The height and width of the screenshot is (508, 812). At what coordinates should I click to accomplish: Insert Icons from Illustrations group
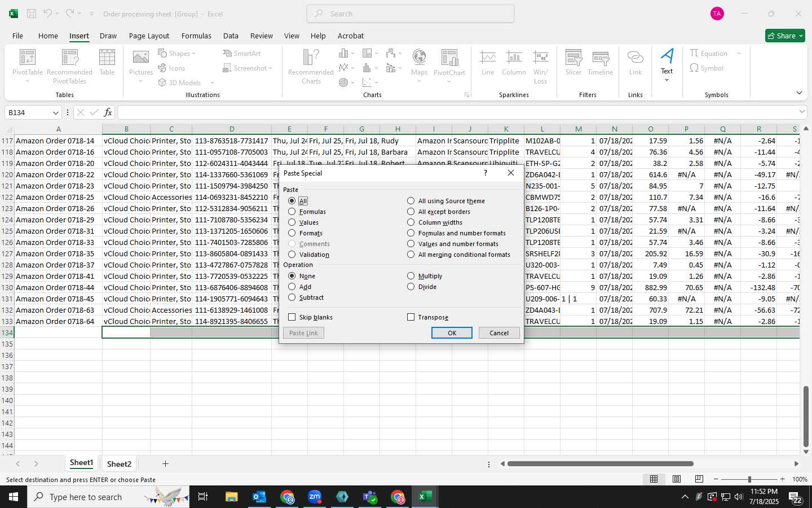click(x=172, y=68)
